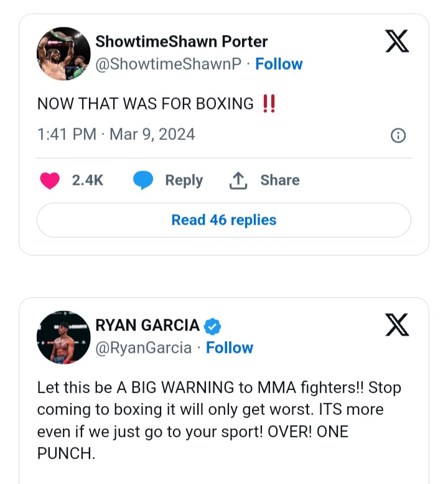
Task: Like Shawn Porter's tweet with the heart icon
Action: [50, 180]
